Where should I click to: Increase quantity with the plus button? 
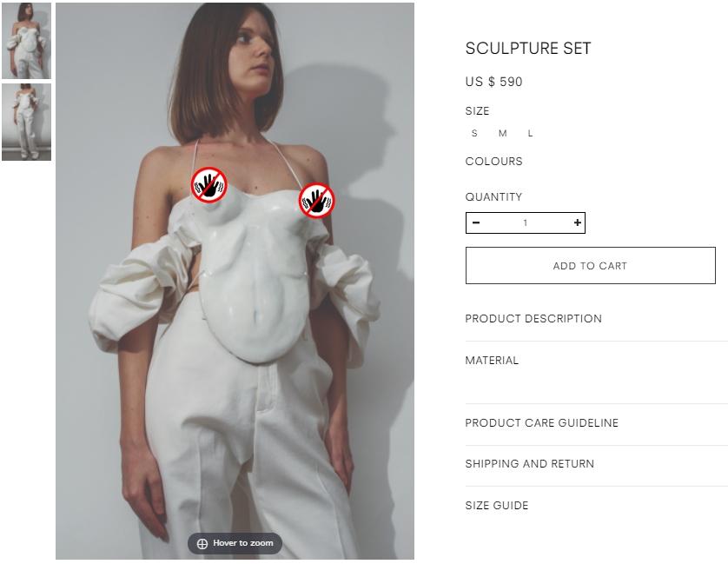click(x=577, y=222)
